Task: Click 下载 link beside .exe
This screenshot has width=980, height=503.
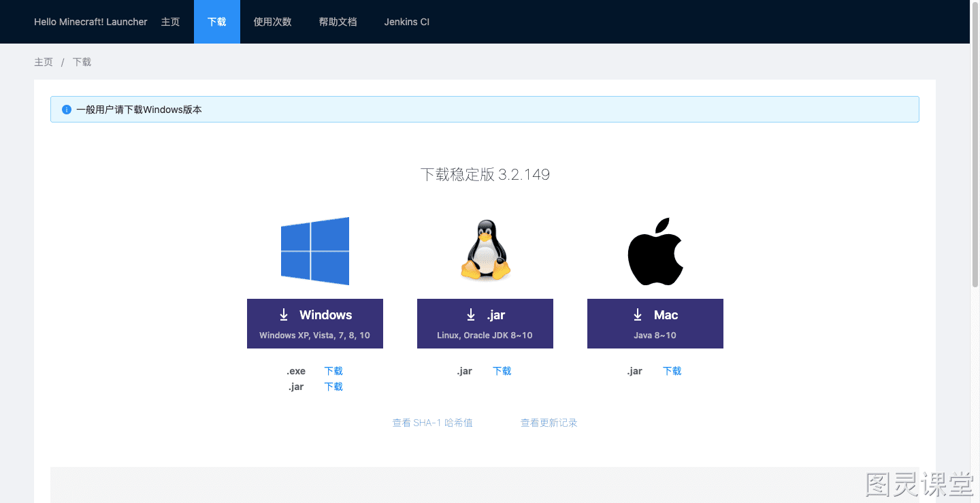Action: point(333,371)
